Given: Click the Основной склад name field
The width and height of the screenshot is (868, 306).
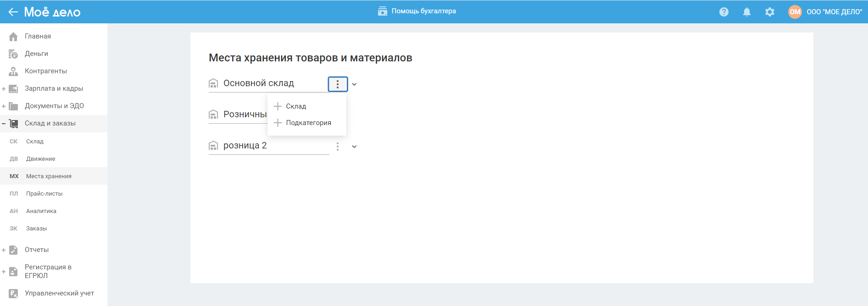Looking at the screenshot, I should click(x=268, y=83).
